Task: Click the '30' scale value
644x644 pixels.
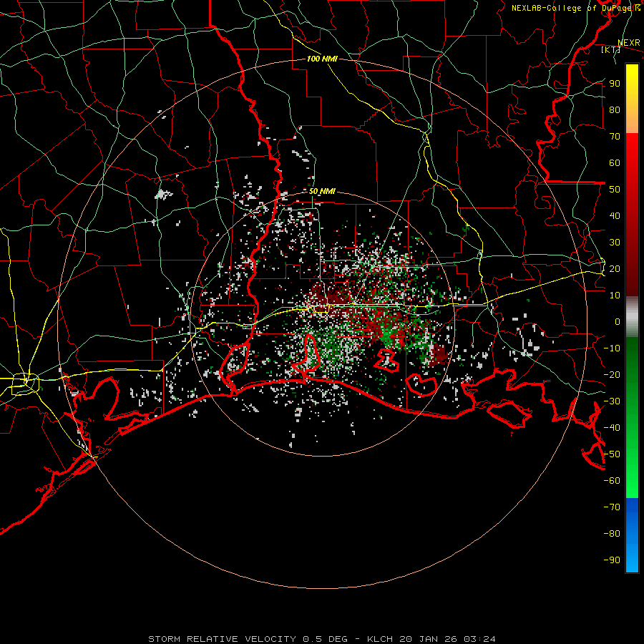Action: pyautogui.click(x=615, y=243)
